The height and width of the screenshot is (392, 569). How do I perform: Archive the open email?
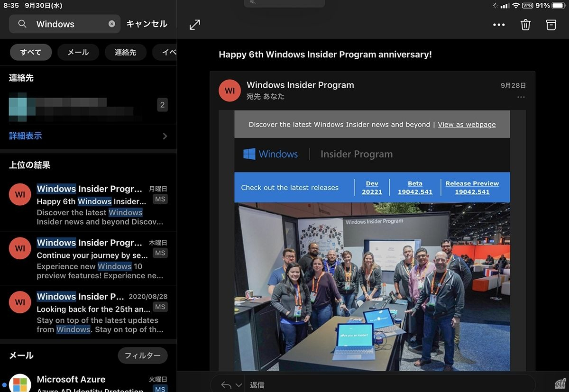click(551, 25)
